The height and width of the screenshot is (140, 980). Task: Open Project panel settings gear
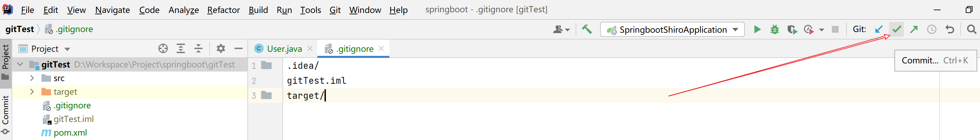221,48
